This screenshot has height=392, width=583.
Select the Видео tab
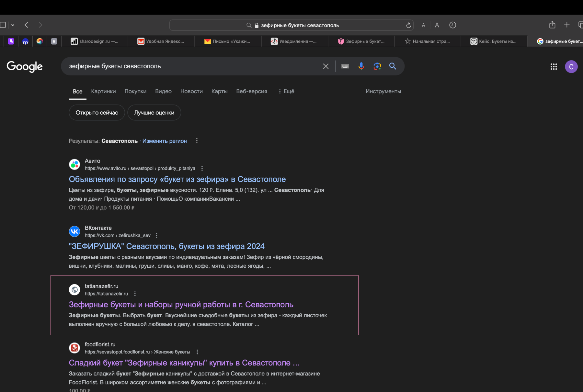pyautogui.click(x=163, y=91)
